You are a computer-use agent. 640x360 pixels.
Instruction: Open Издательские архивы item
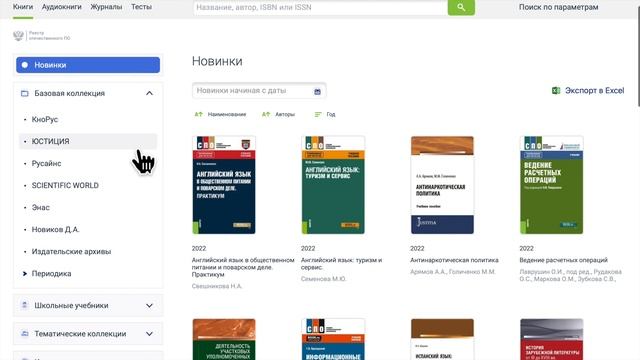point(71,251)
